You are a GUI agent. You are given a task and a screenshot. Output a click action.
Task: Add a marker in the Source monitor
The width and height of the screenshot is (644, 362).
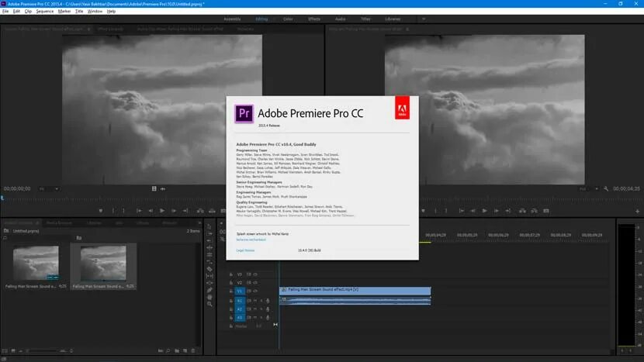101,211
